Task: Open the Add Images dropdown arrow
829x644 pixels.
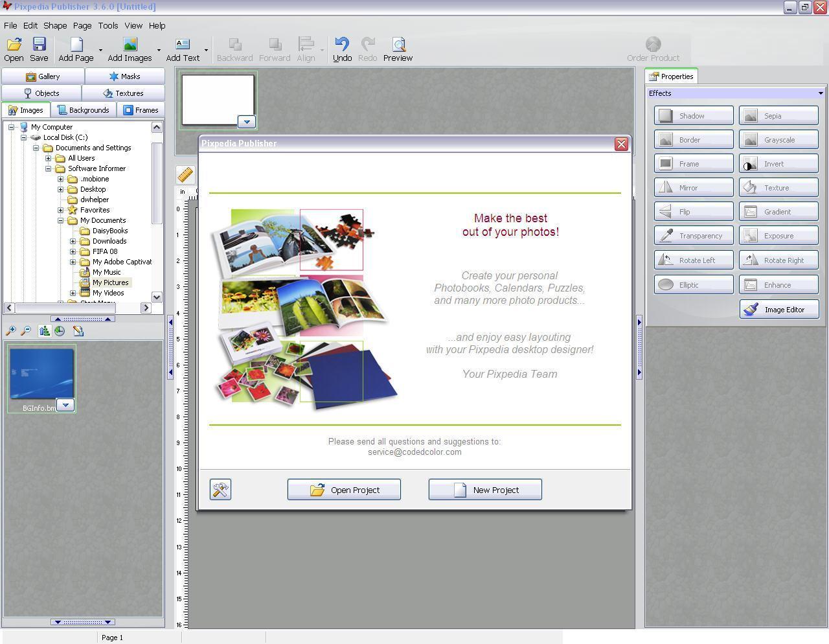Action: click(159, 50)
